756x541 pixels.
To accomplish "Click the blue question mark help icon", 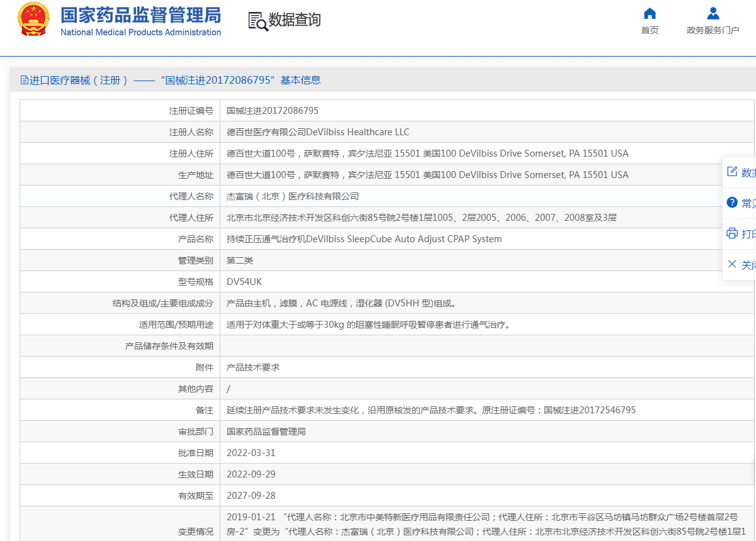I will 731,203.
